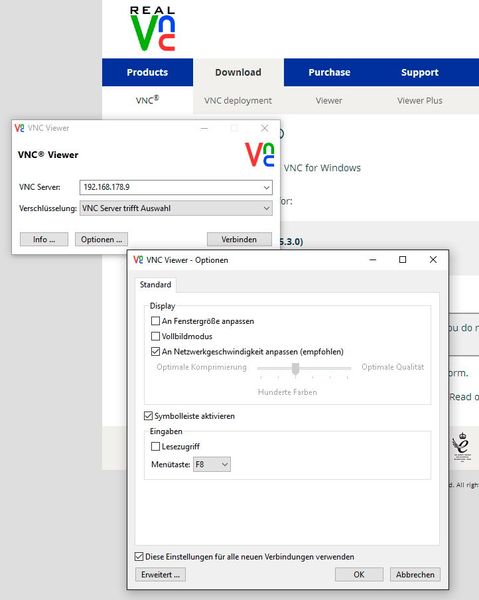Viewport: 479px width, 600px height.
Task: Open the Purchase menu on website
Action: point(329,72)
